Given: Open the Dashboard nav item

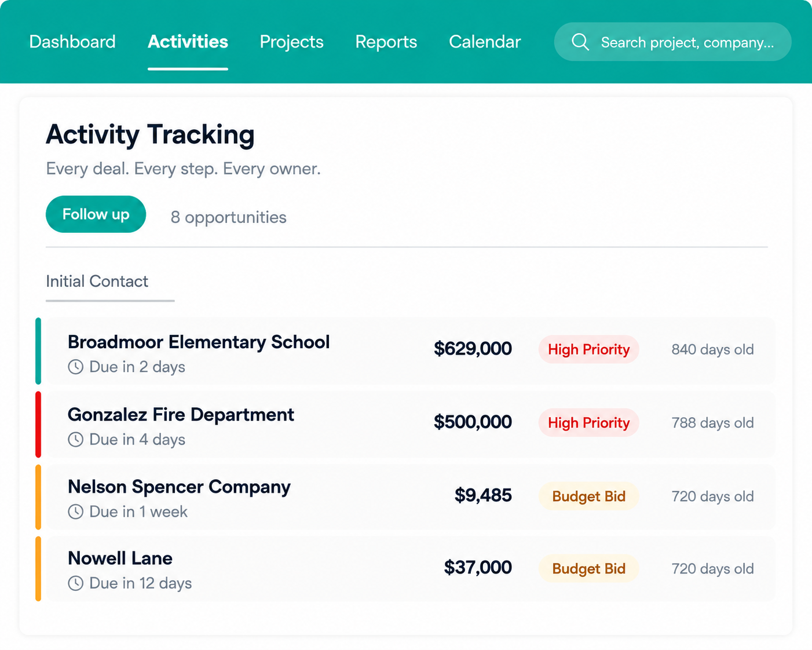Looking at the screenshot, I should [72, 42].
